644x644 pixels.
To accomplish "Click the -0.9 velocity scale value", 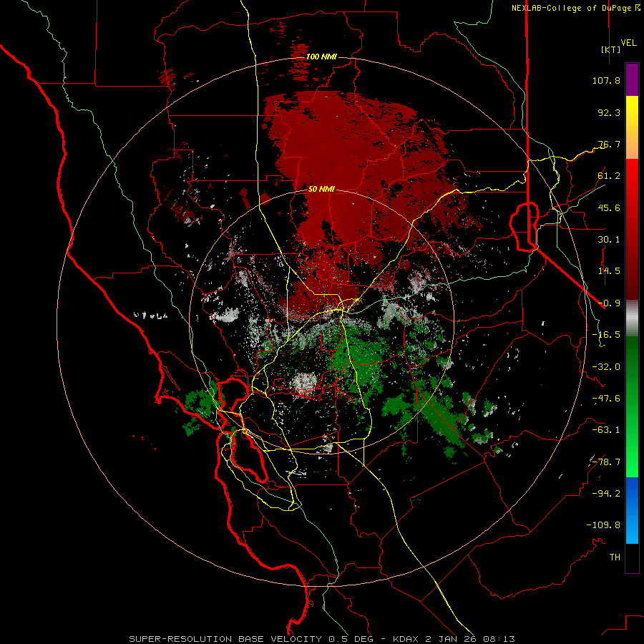I will pos(609,303).
